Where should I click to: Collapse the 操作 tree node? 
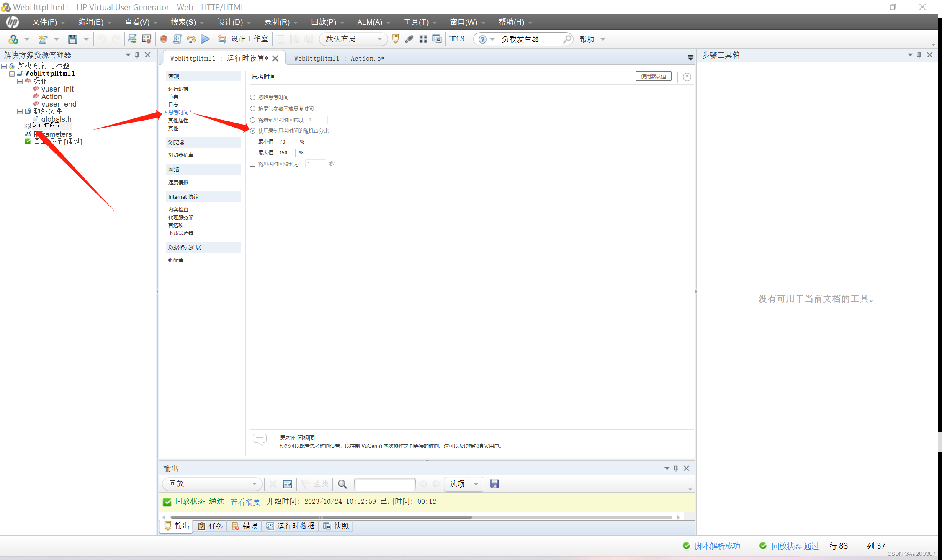coord(20,81)
